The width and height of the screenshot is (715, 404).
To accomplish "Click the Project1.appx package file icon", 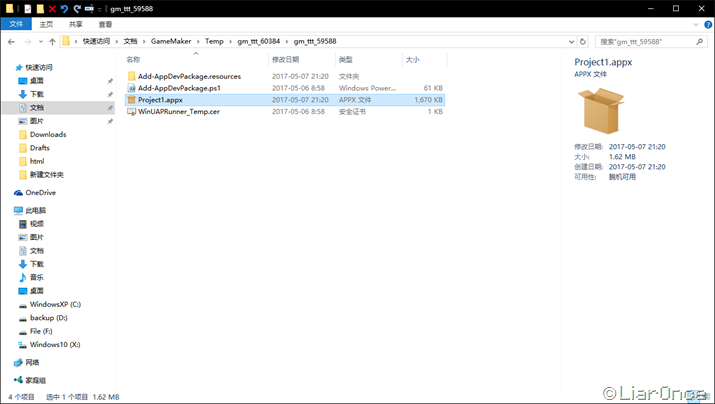I will click(x=131, y=100).
